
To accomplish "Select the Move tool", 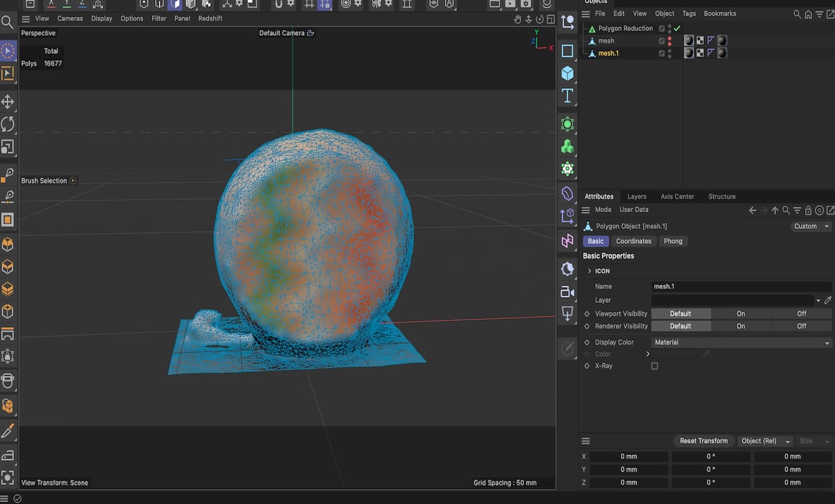I will coord(8,102).
